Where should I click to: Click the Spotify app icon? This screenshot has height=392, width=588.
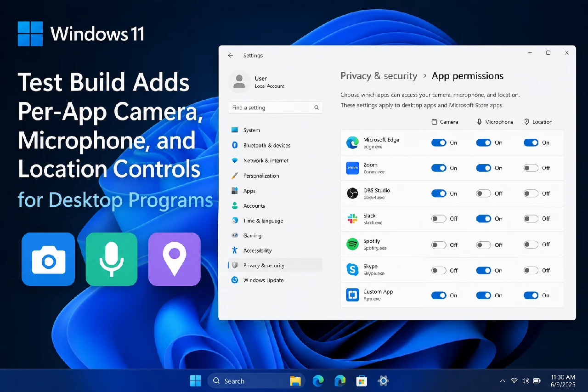point(352,244)
